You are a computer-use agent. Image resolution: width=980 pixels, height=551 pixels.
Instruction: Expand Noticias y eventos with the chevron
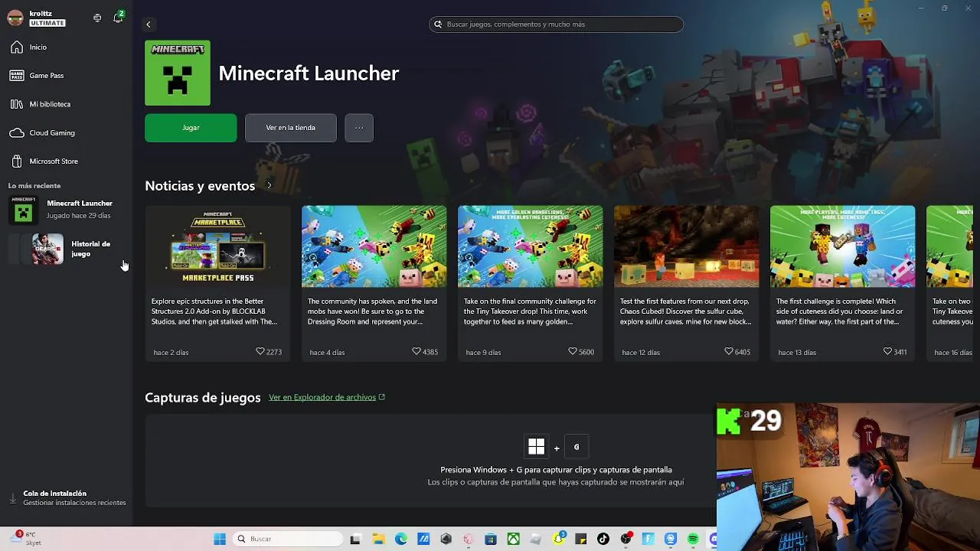[x=269, y=186]
